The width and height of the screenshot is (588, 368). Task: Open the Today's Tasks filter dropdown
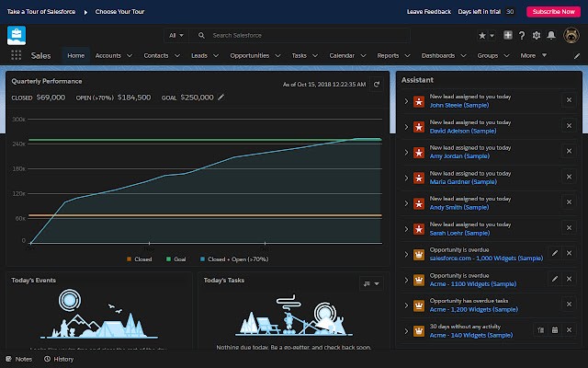[371, 284]
